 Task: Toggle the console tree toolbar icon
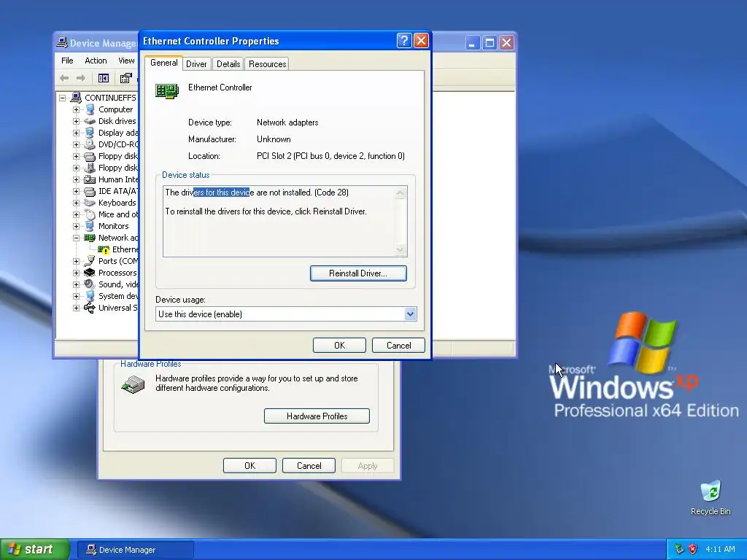[104, 78]
